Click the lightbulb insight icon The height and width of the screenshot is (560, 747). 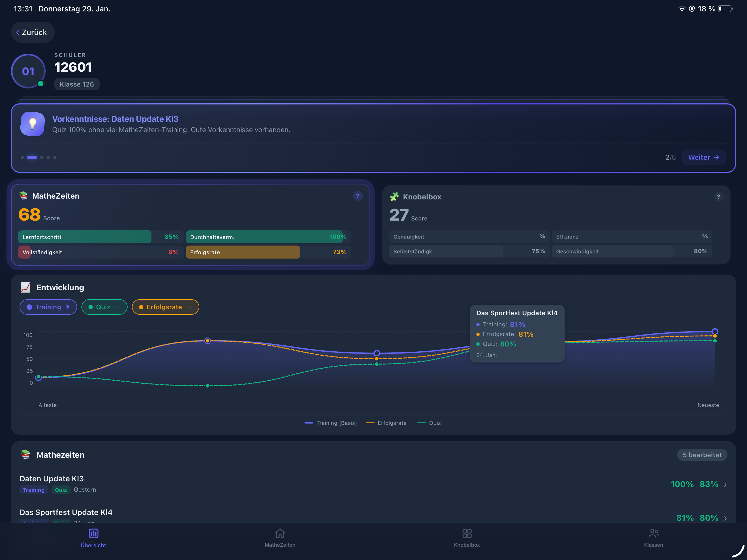(32, 124)
